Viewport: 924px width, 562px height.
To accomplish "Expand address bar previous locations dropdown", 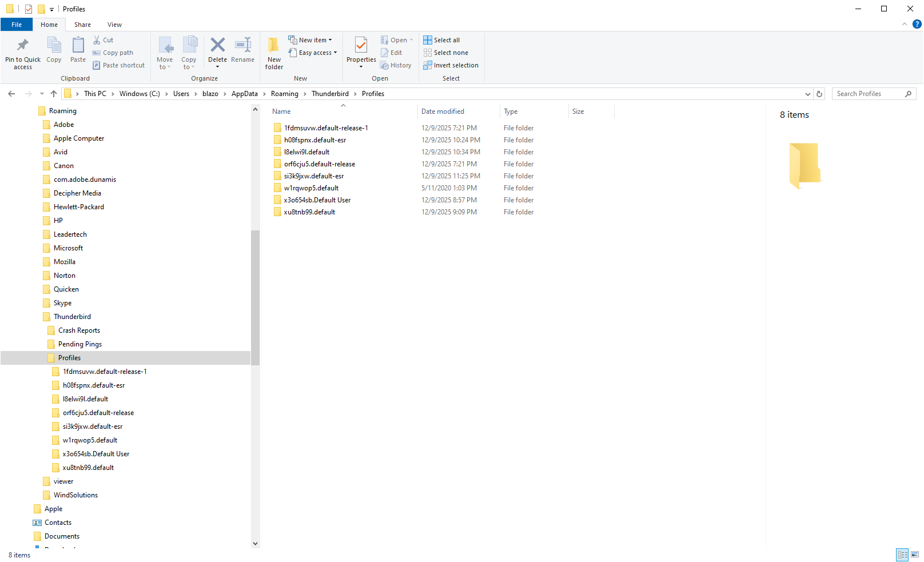I will click(x=808, y=94).
